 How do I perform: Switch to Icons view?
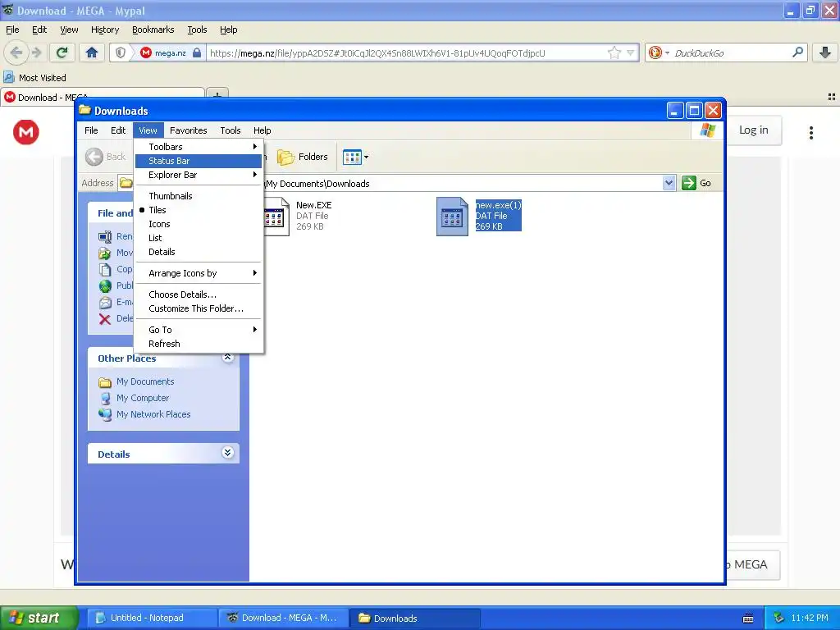199,224
